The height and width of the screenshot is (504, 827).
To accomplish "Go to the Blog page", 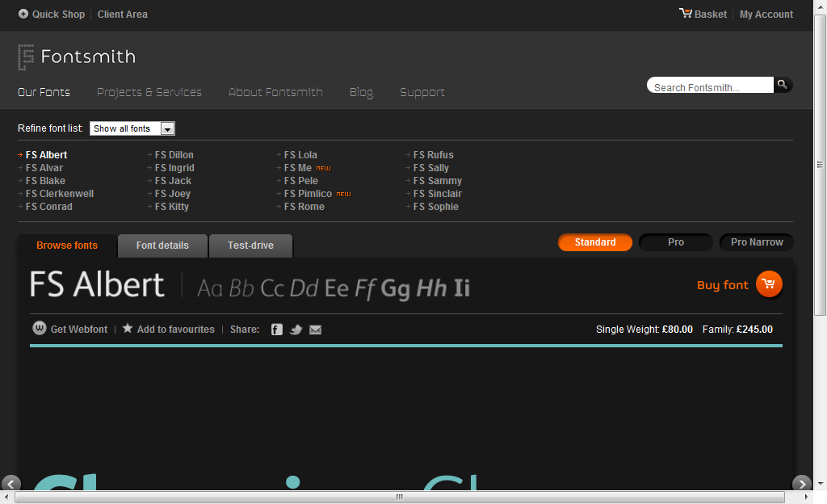I will 361,93.
